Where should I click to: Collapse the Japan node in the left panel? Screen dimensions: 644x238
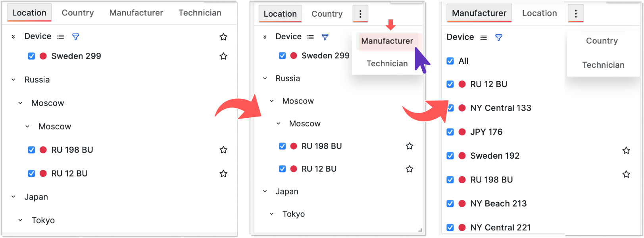click(13, 197)
